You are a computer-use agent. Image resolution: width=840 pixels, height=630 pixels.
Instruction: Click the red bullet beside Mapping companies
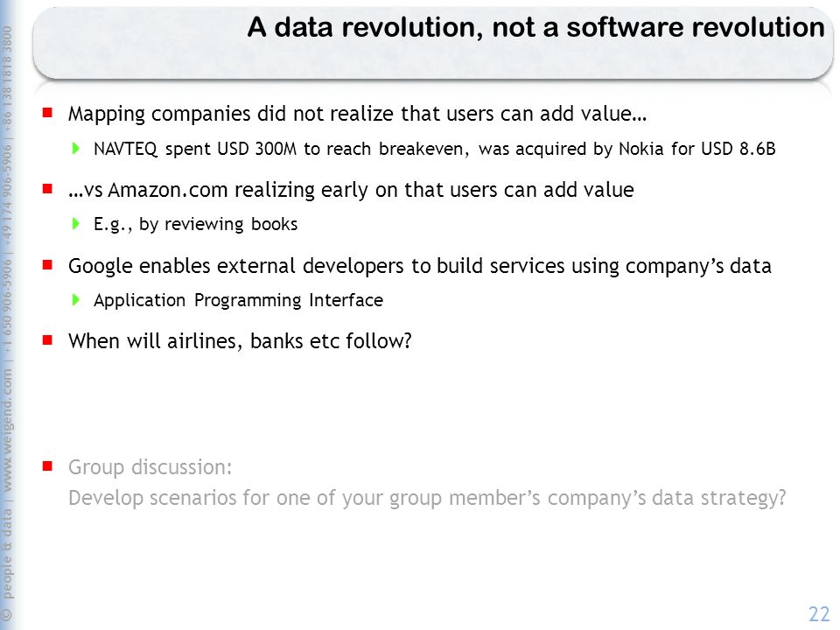click(x=47, y=113)
